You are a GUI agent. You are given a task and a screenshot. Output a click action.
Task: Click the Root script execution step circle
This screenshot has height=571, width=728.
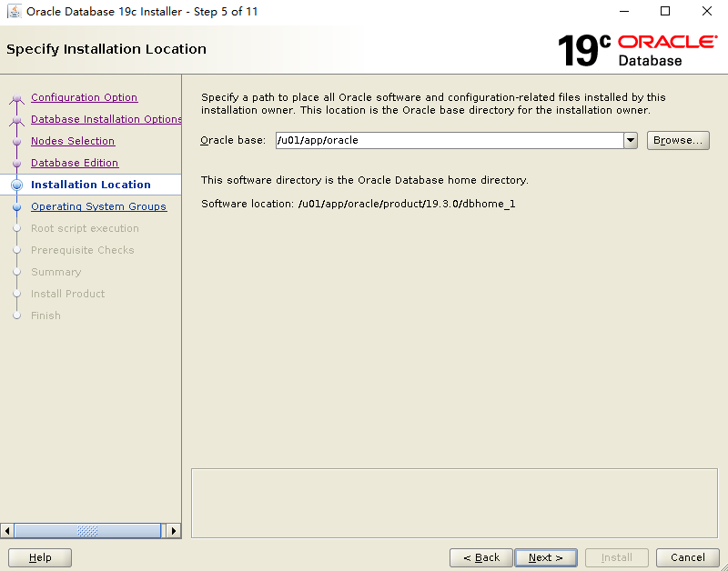pyautogui.click(x=18, y=228)
